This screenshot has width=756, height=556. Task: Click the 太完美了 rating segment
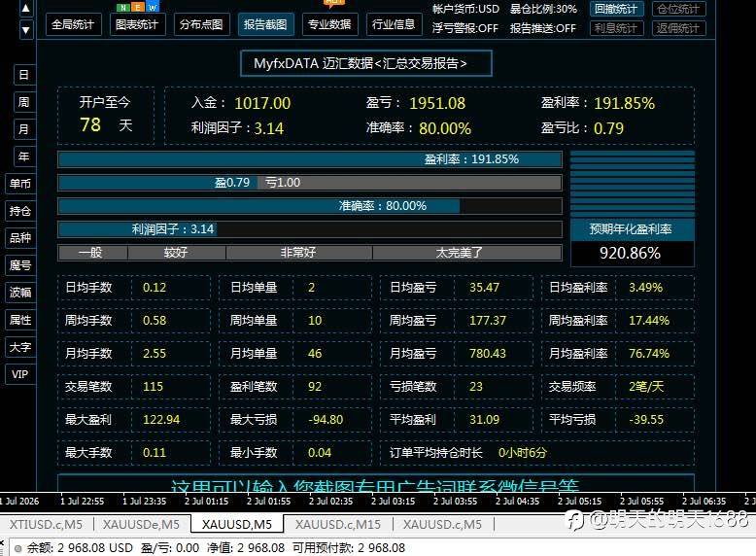coord(467,253)
